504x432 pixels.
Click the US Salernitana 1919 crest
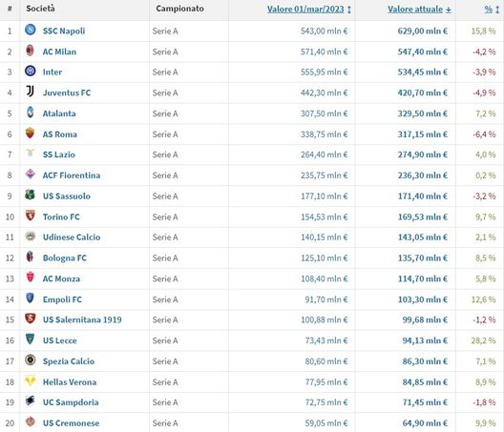[x=31, y=319]
